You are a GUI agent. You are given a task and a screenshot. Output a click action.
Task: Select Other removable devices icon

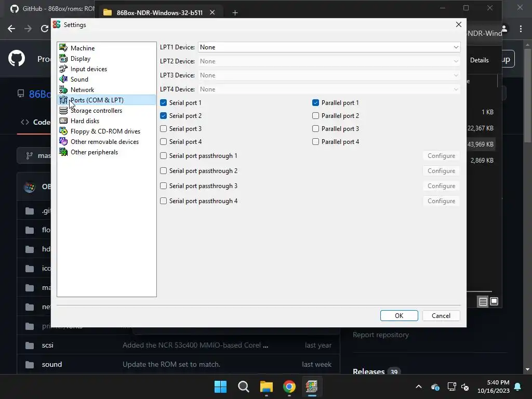[x=63, y=141]
